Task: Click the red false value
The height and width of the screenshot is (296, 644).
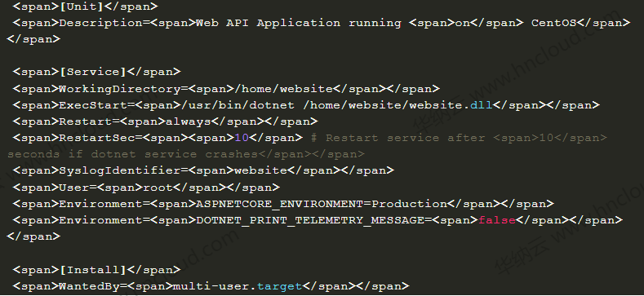Action: [x=497, y=220]
